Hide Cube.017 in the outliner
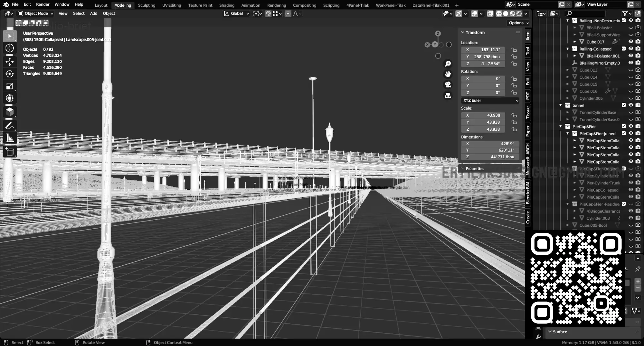 click(631, 42)
